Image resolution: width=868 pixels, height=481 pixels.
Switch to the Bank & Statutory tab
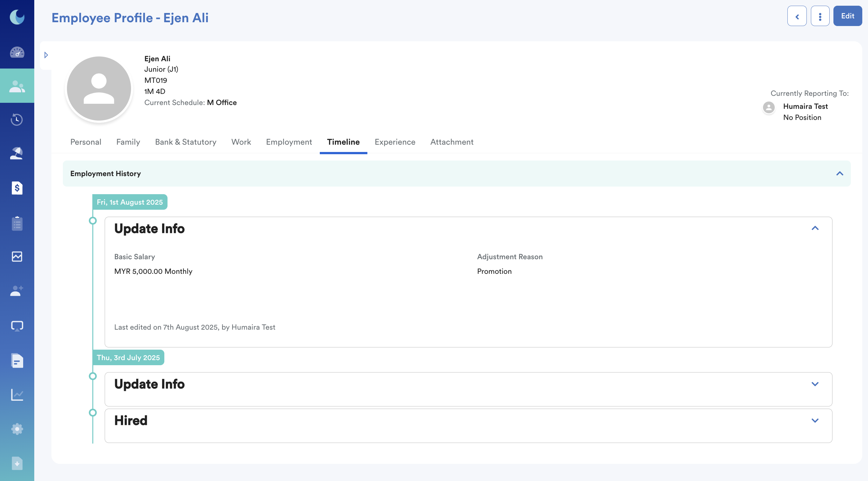[x=185, y=142]
